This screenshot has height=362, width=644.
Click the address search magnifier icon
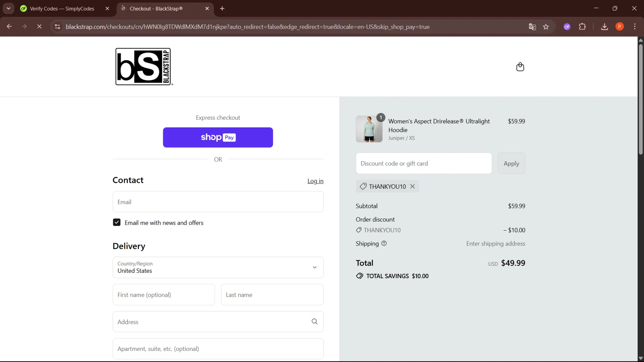314,322
